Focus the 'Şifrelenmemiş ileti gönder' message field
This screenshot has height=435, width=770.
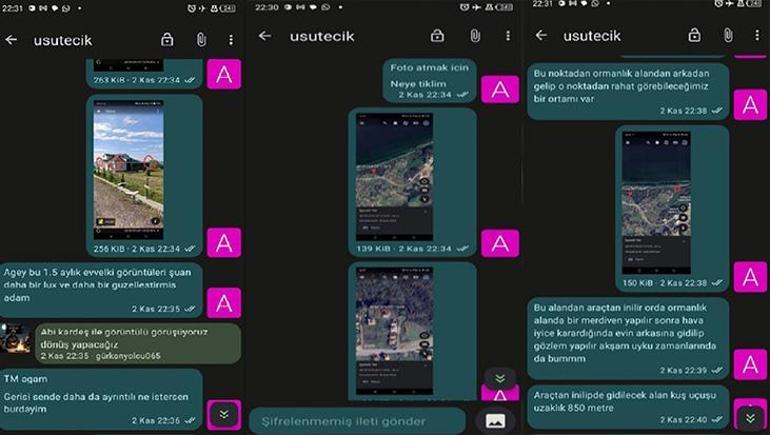click(x=356, y=421)
